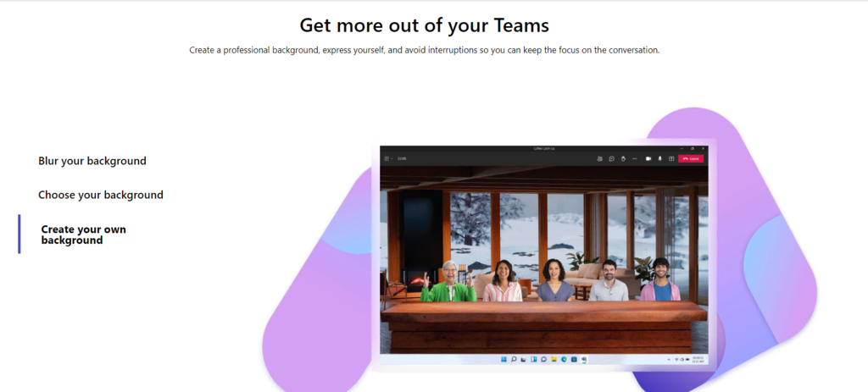Click the Windows Start icon in the taskbar
Screen dimensions: 868x392
[x=504, y=359]
